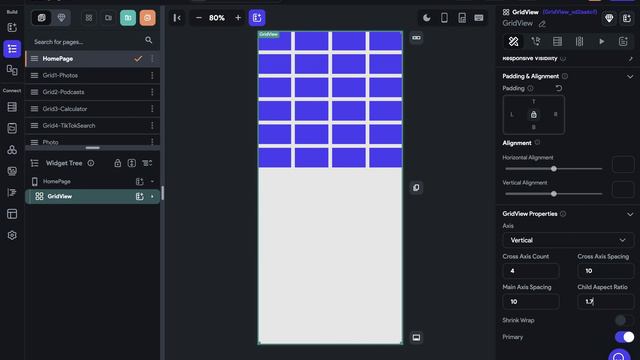
Task: Open the Grid4-TikTokSearch page
Action: 92,126
